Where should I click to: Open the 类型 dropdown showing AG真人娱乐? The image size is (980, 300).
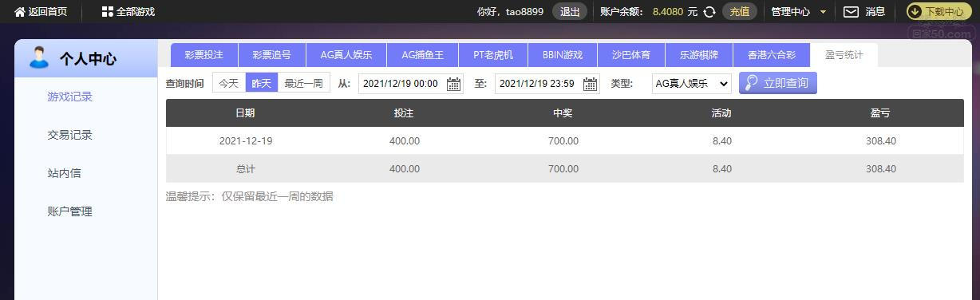point(692,83)
